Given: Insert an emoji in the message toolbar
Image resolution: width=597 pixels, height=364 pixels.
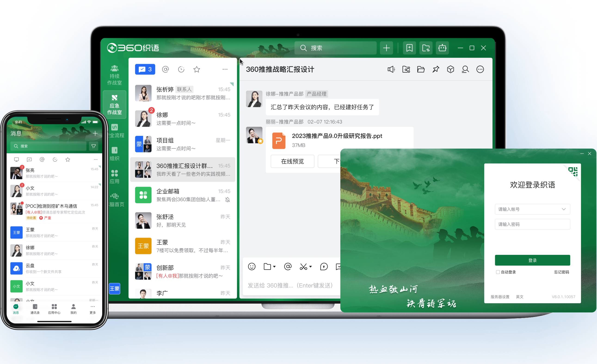Looking at the screenshot, I should point(252,267).
